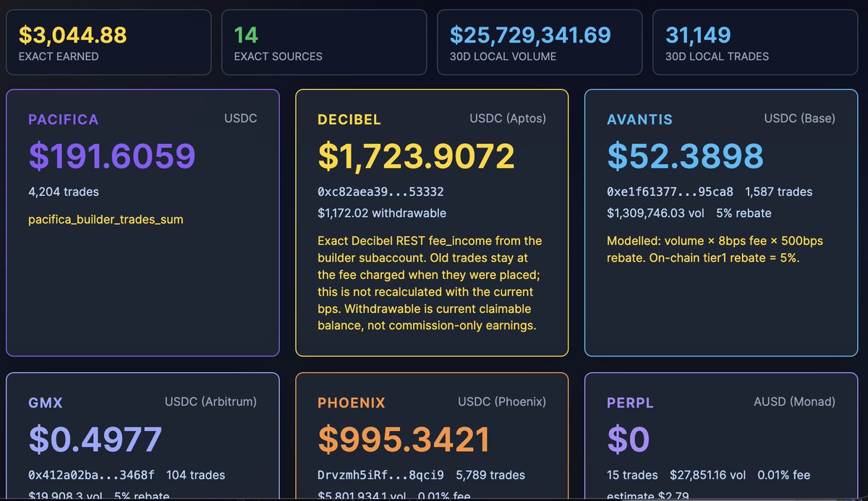Select address 0x412a02ba...3468f
868x501 pixels.
coord(91,475)
